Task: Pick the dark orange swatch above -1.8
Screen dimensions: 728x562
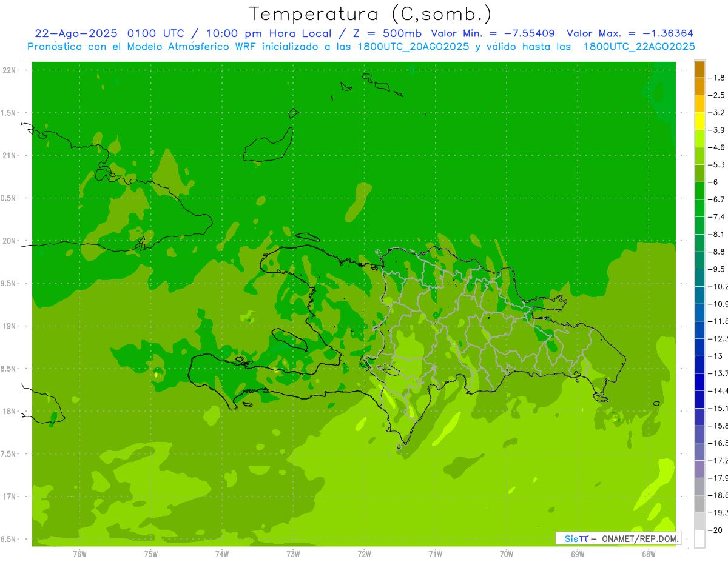Action: coord(700,69)
